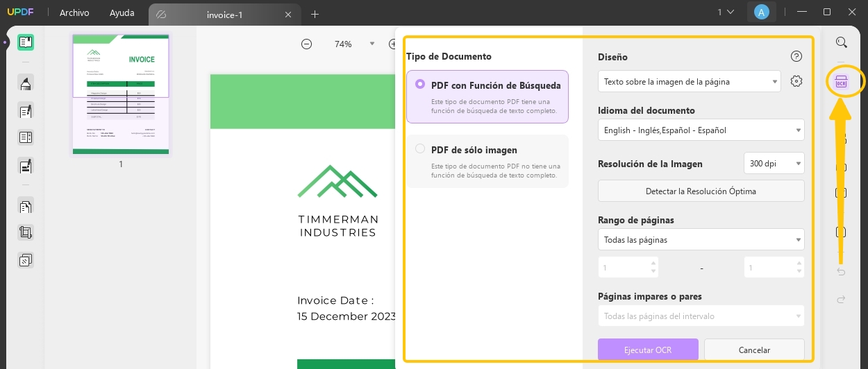Expand the Rango de páginas dropdown
The width and height of the screenshot is (868, 369).
[701, 239]
